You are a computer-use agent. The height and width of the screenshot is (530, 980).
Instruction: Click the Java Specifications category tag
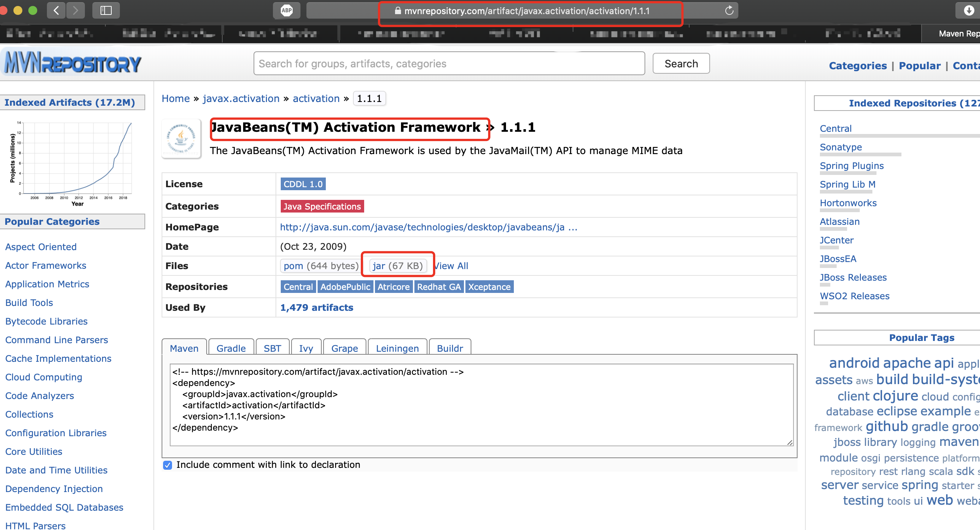[322, 207]
